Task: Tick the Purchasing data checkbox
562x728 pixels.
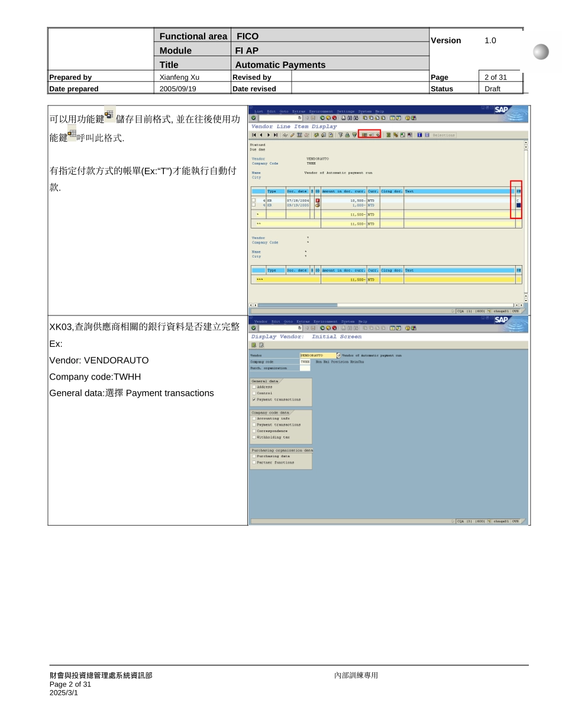Action: 254,456
